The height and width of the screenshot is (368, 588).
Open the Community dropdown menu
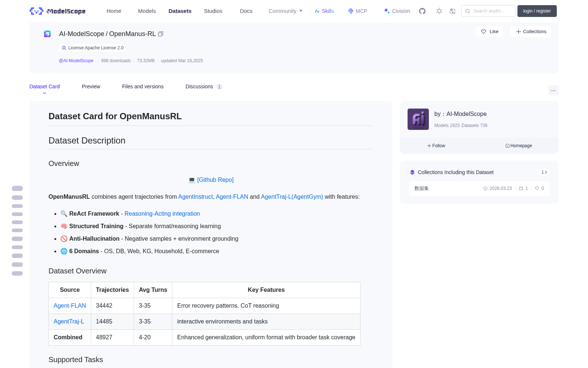tap(286, 11)
